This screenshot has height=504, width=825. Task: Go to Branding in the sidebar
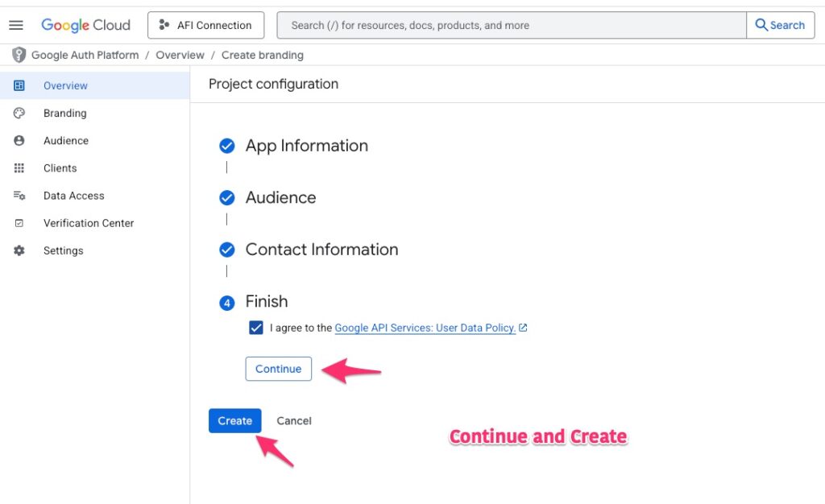pyautogui.click(x=64, y=114)
